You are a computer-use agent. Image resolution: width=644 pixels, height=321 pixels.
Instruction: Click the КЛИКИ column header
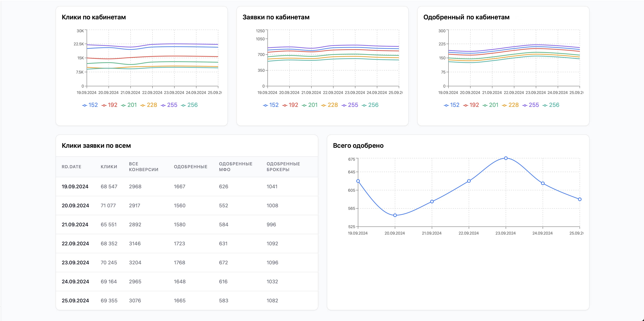(109, 167)
